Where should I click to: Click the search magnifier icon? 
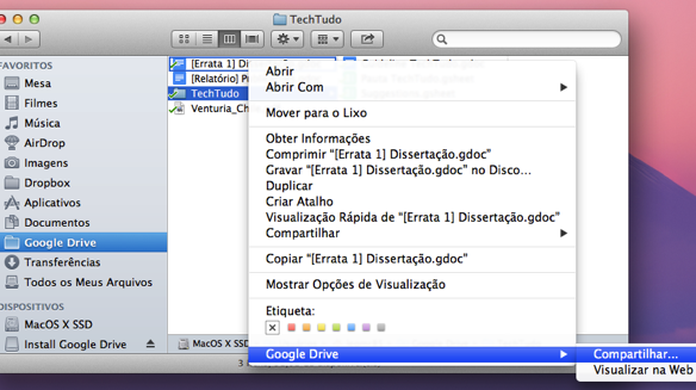pyautogui.click(x=442, y=39)
